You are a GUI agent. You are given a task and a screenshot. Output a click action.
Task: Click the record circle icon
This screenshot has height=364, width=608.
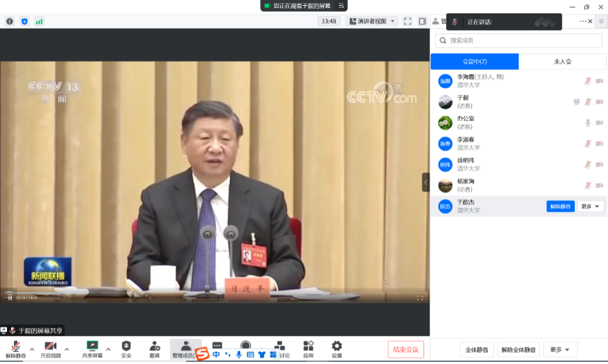click(246, 345)
